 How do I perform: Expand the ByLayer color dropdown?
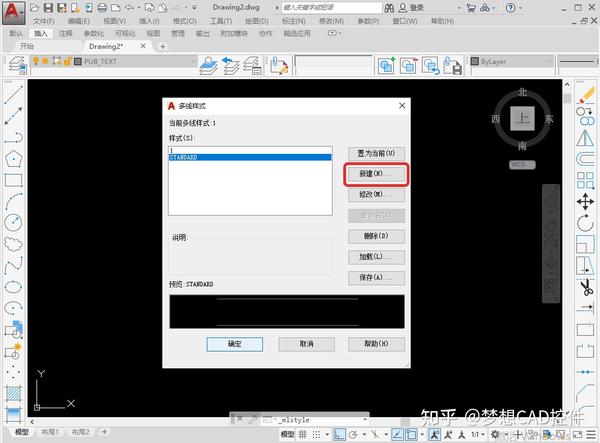pos(549,62)
